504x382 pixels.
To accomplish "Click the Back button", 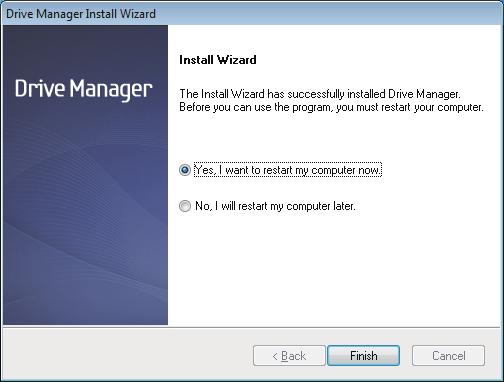I will tap(289, 356).
